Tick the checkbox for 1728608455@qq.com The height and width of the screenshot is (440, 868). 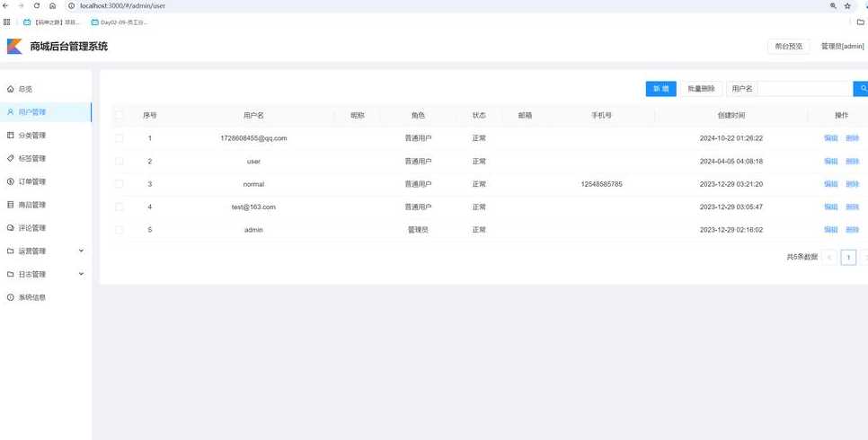119,137
